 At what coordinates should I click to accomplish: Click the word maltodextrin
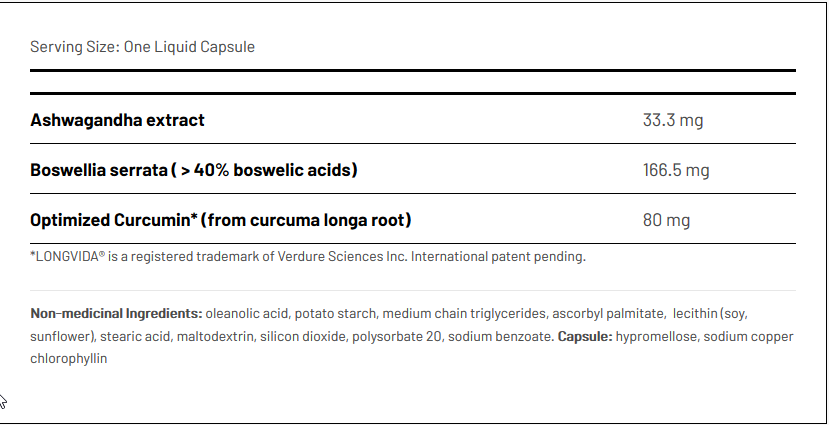pyautogui.click(x=214, y=336)
